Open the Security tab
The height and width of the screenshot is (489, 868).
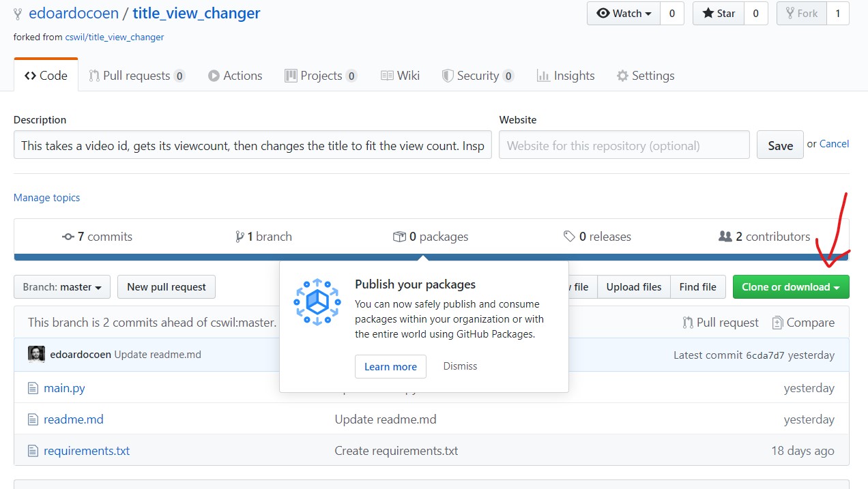pos(478,76)
